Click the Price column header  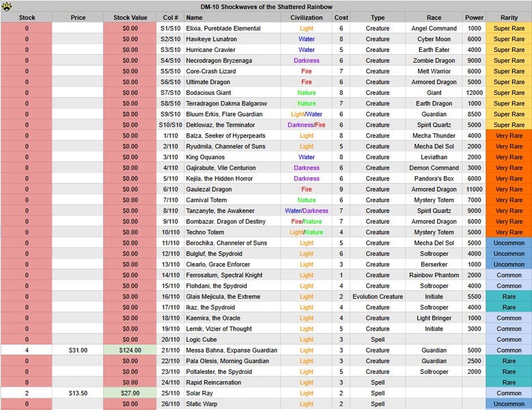78,18
